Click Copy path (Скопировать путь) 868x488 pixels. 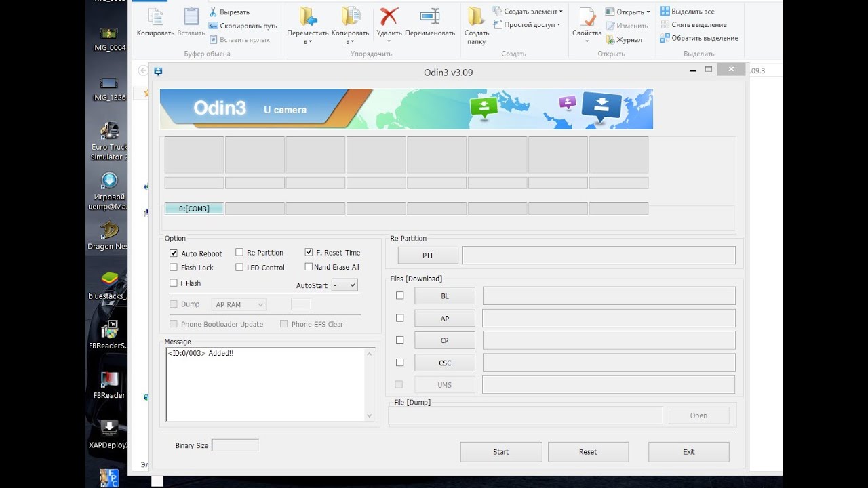coord(243,26)
